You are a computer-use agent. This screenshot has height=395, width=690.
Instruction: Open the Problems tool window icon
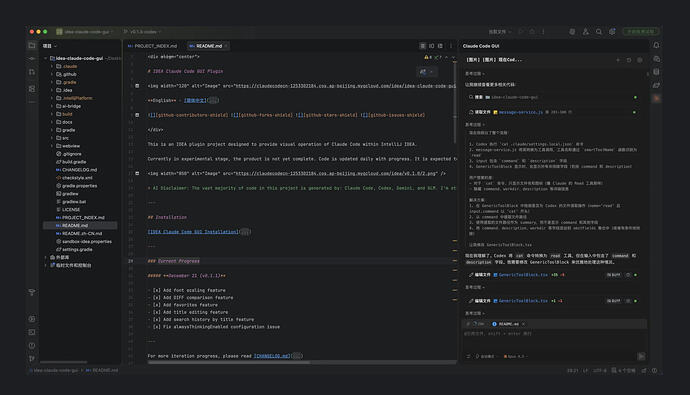[x=32, y=345]
